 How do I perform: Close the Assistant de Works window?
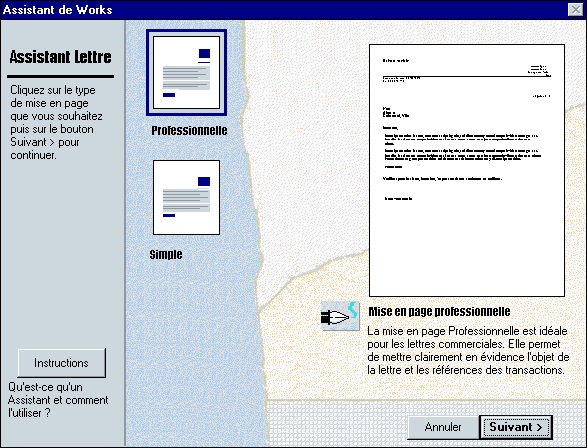tap(575, 9)
